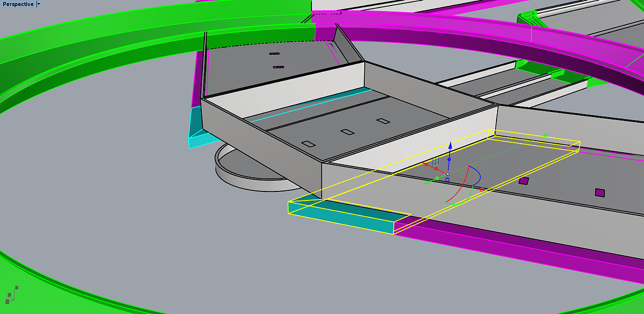Click the red extrude dot on the gumball
644x314 pixels.
(x=436, y=168)
